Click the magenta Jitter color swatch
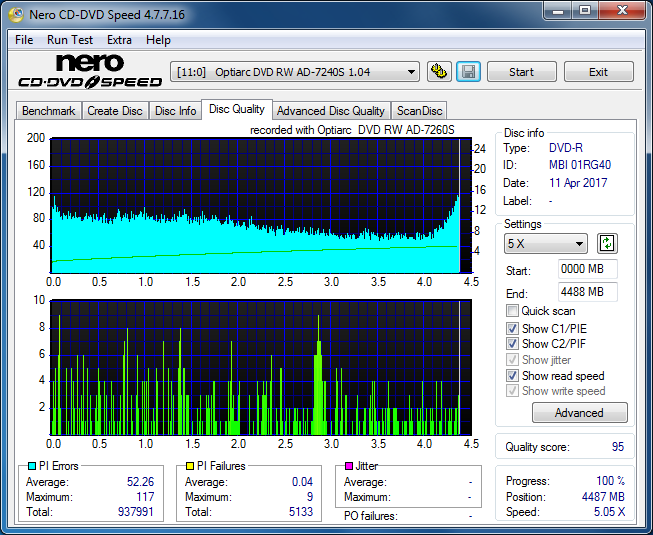The width and height of the screenshot is (653, 535). (x=349, y=466)
